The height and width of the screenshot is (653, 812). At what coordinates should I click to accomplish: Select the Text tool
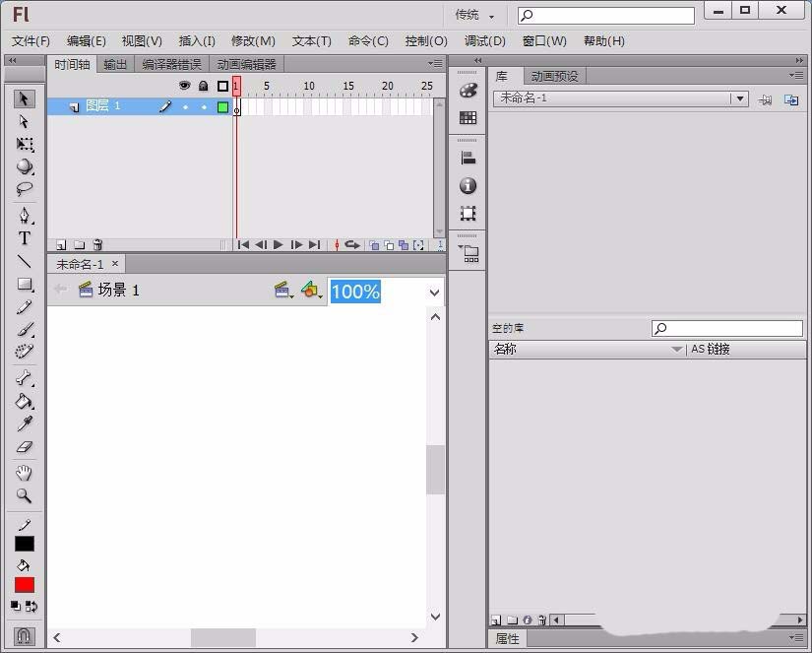(23, 238)
